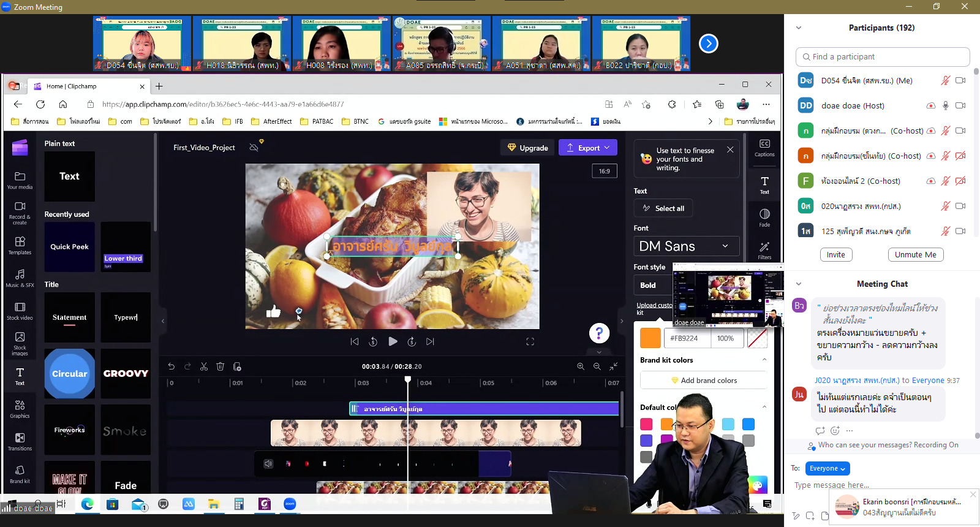
Task: Open the AfterEffect bookmark folder
Action: (x=271, y=121)
